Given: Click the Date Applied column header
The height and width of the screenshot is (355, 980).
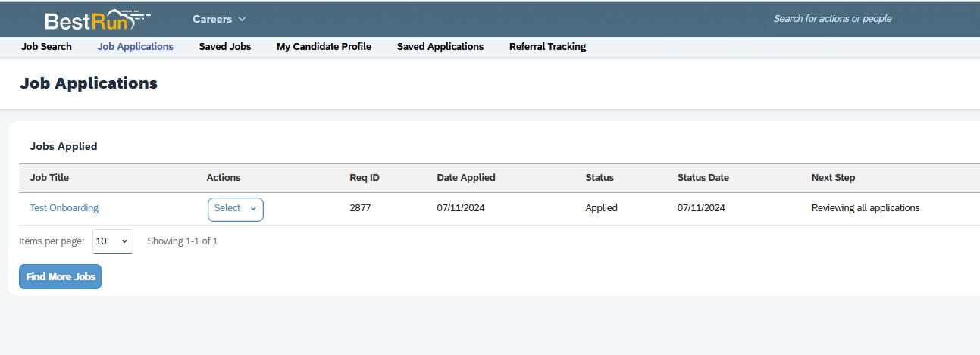Looking at the screenshot, I should (x=466, y=178).
